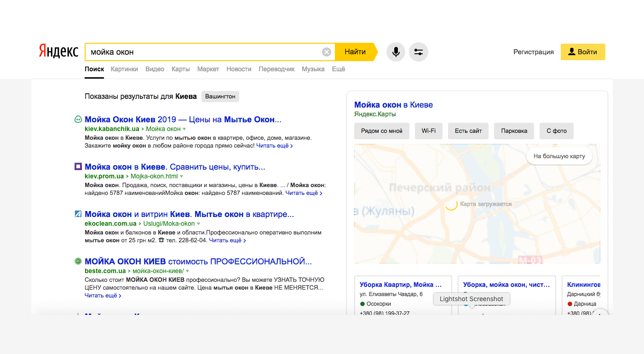
Task: Click ekoclean favicon beside third result
Action: pos(78,214)
